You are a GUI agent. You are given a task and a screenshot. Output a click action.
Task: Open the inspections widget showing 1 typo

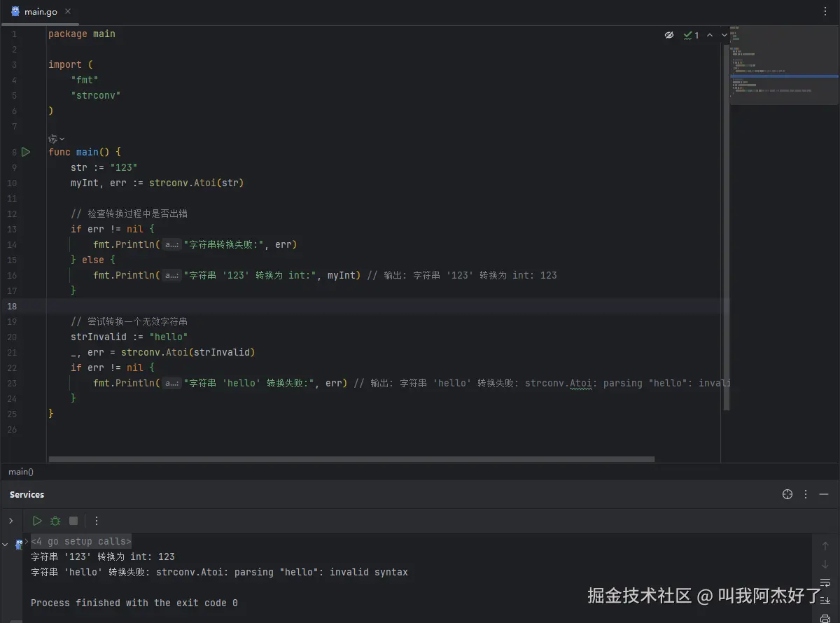(692, 35)
